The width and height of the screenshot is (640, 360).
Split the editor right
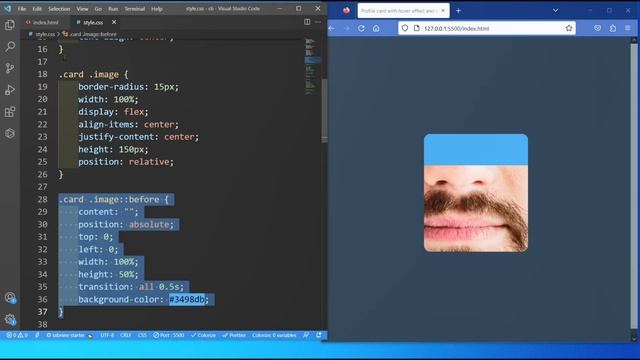pos(307,22)
